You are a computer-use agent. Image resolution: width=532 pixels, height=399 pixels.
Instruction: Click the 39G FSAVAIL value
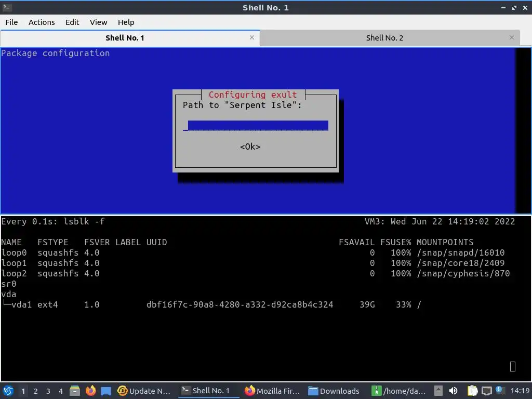367,304
